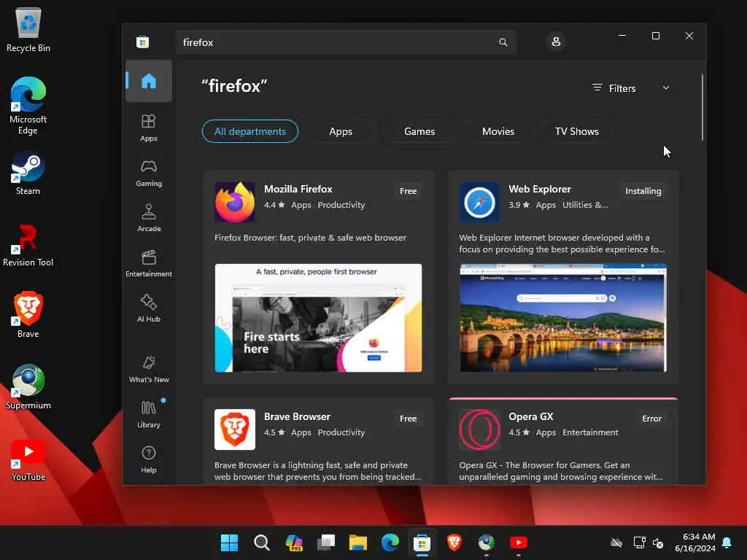Select the Supermium desktop shortcut

pyautogui.click(x=28, y=386)
